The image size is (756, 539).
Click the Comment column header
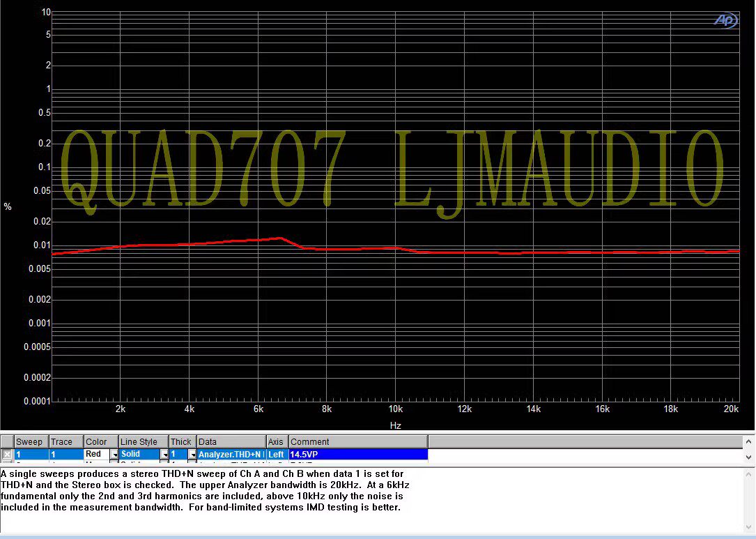(358, 441)
